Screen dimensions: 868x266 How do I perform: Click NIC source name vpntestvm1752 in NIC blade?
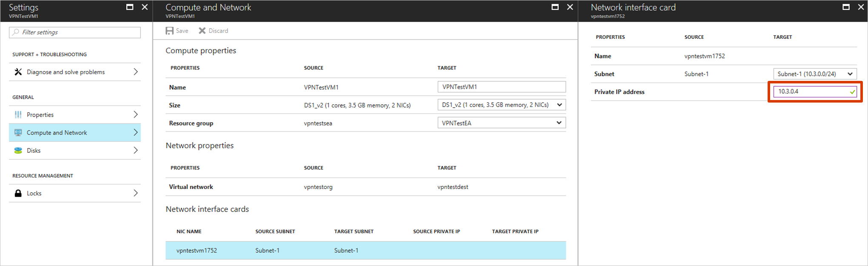coord(705,56)
